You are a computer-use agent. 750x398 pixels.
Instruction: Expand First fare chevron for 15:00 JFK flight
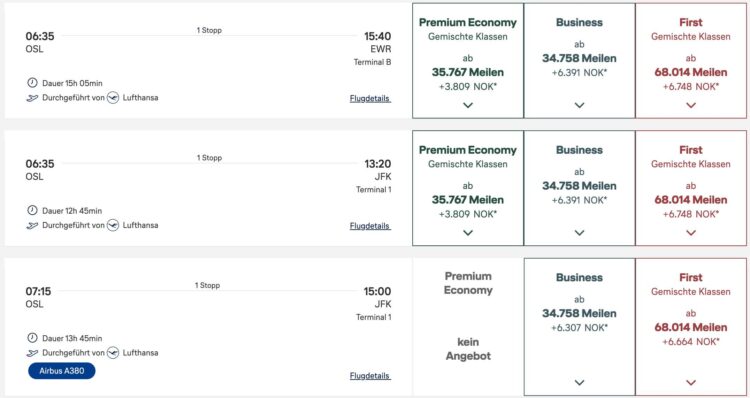(691, 383)
